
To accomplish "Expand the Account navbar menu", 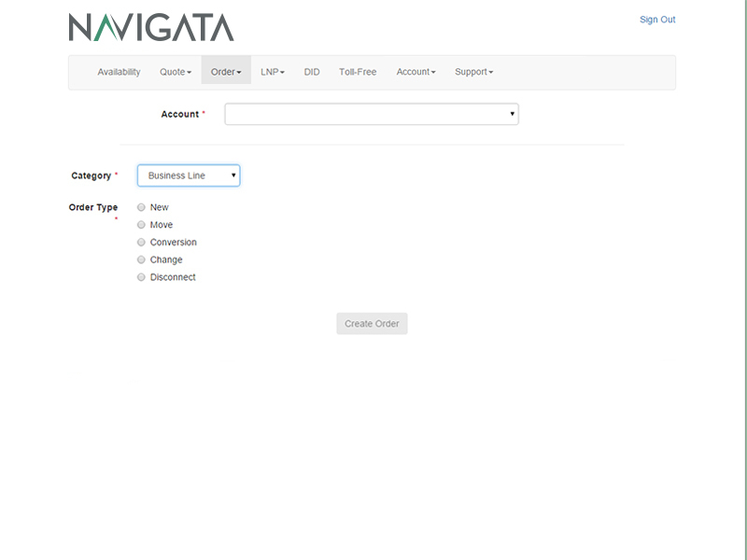I will tap(416, 72).
